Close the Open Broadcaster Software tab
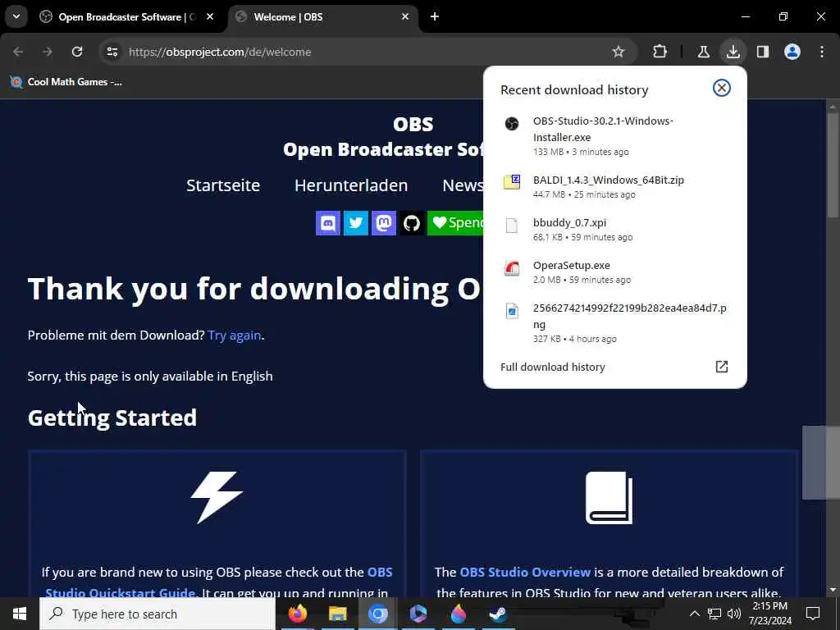The image size is (840, 630). click(210, 16)
